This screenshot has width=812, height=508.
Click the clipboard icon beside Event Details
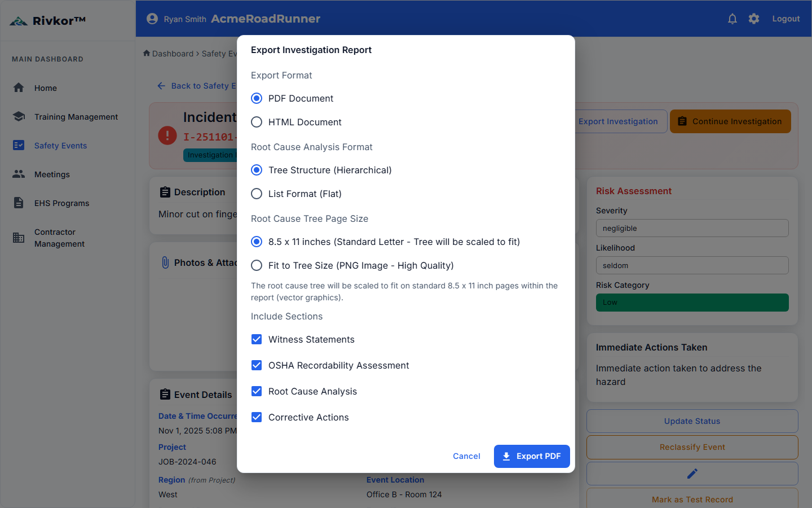coord(165,394)
